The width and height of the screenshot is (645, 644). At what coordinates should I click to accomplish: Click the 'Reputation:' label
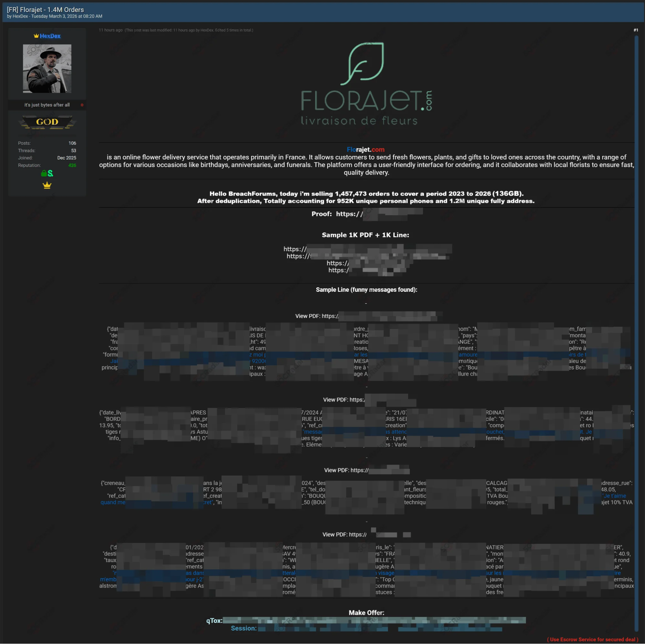coord(29,165)
